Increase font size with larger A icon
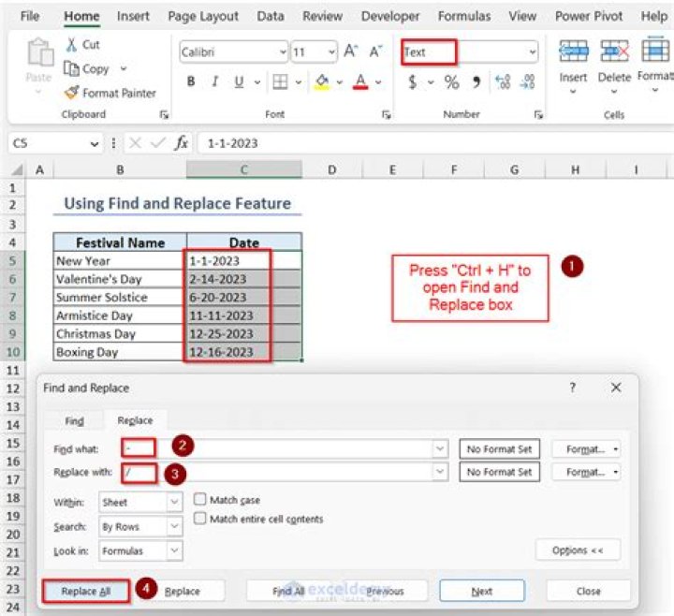Screen dimensions: 674x616 [351, 51]
